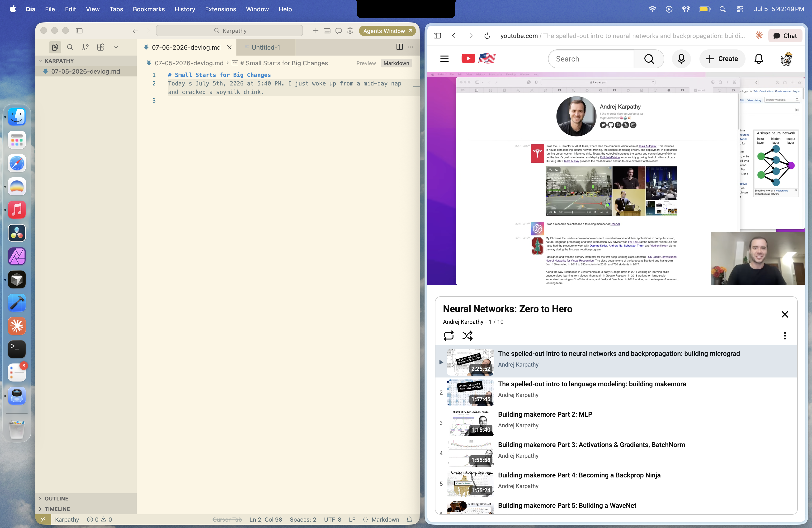Change end of line sequence 'LF'
Screen dimensions: 812x528
click(x=352, y=519)
